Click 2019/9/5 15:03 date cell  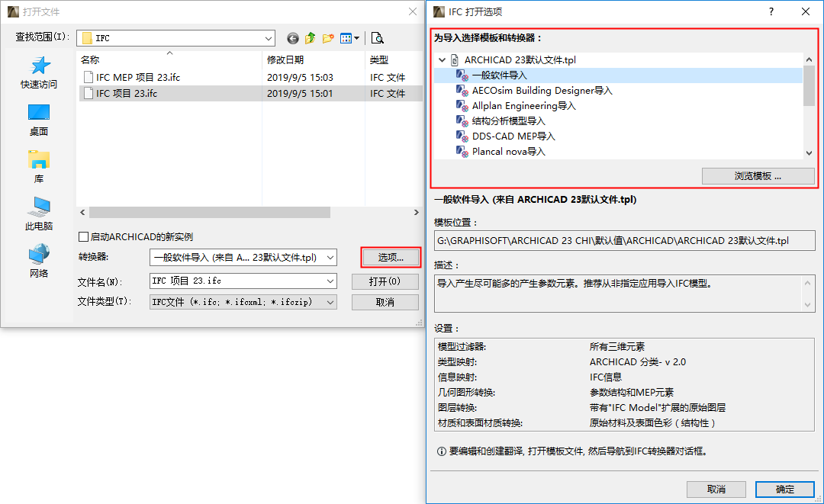[300, 77]
